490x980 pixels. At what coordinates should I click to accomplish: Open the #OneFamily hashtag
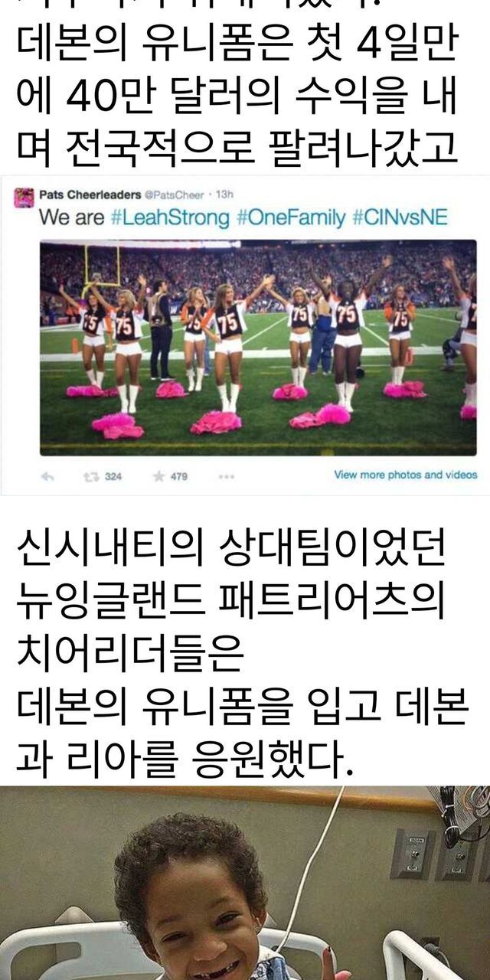290,218
